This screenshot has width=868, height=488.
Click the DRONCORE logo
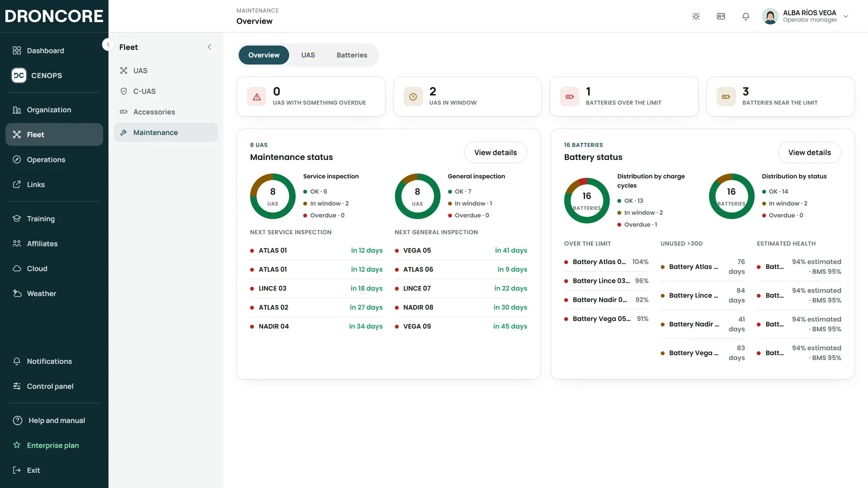coord(54,16)
